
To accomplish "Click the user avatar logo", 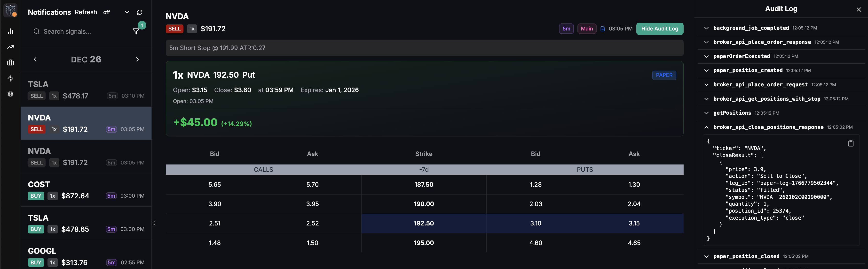I will coord(10,10).
